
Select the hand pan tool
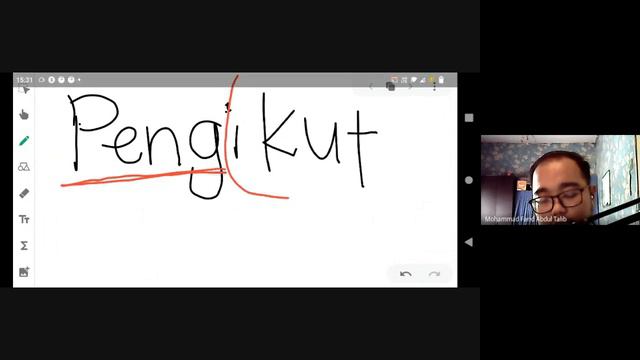click(x=24, y=115)
